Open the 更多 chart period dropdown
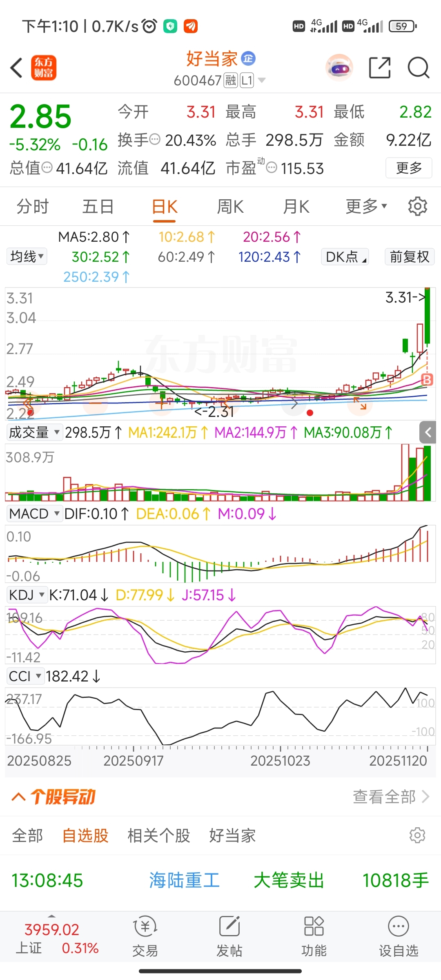This screenshot has height=980, width=441. click(366, 206)
